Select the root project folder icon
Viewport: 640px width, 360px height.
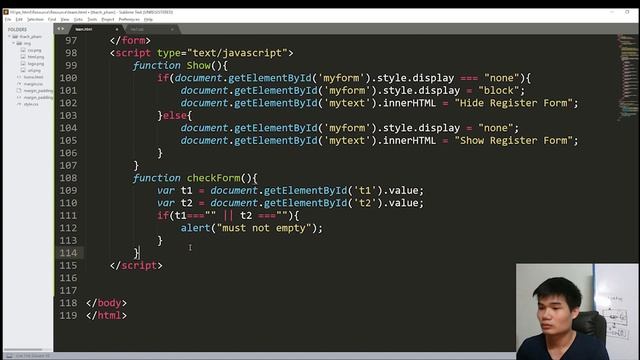click(x=15, y=36)
